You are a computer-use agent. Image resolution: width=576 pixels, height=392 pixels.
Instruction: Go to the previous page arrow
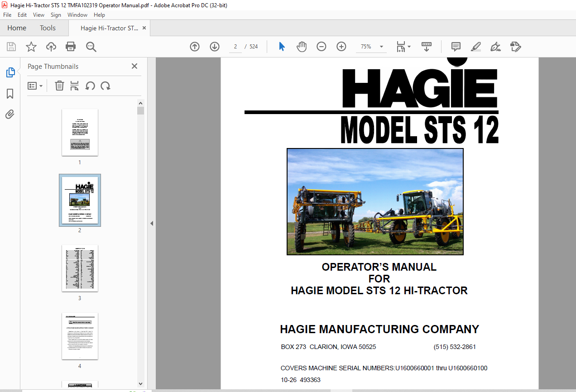tap(195, 47)
